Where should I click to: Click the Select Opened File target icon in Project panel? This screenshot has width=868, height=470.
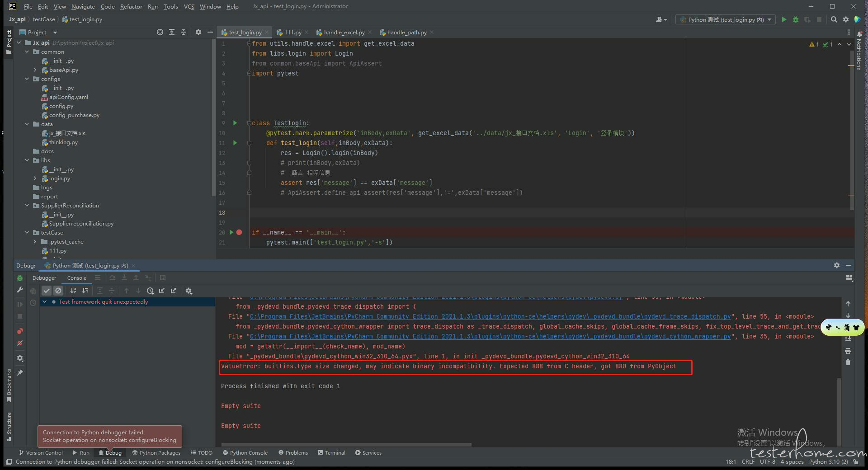coord(160,32)
